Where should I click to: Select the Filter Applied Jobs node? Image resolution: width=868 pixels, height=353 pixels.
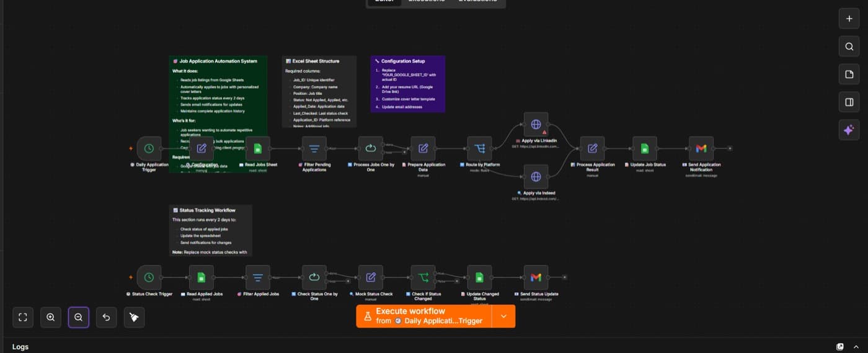pos(258,277)
